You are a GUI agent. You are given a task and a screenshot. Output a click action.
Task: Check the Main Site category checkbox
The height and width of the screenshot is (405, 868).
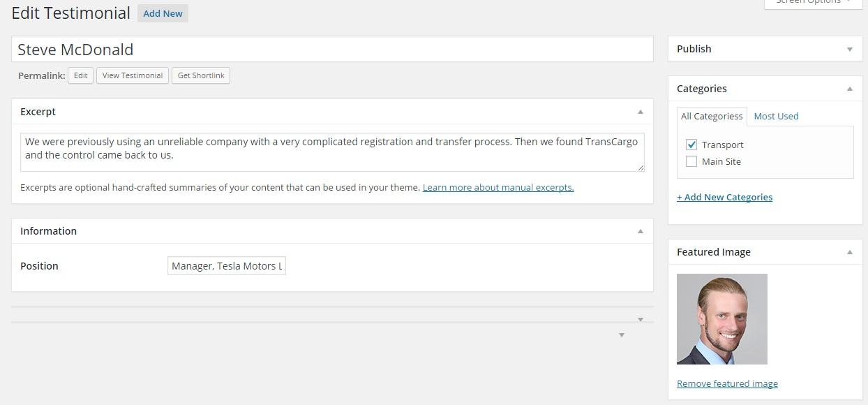coord(691,161)
